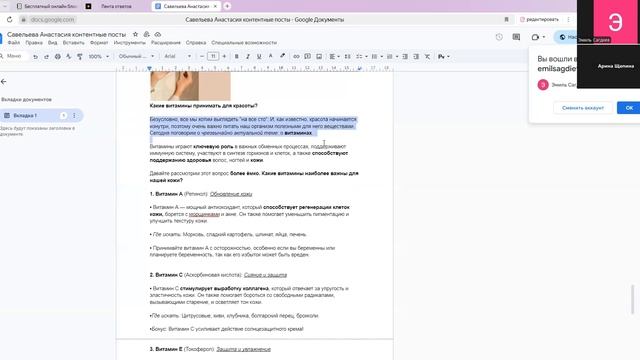Viewport: 640px width, 360px height.
Task: Open the Справка menu
Action: click(x=196, y=42)
